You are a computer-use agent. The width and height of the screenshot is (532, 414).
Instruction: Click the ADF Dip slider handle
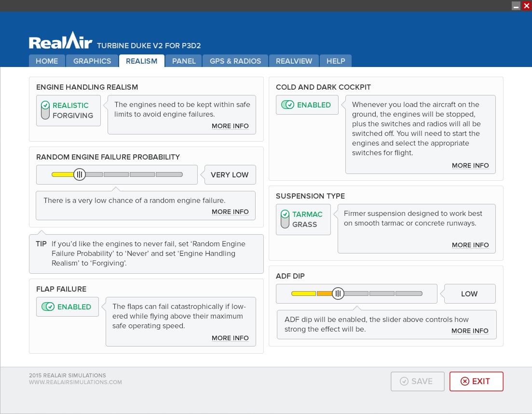[x=338, y=294]
